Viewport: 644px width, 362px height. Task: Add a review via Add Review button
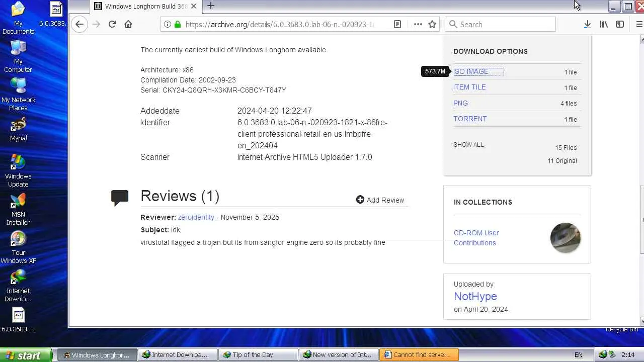pos(380,200)
